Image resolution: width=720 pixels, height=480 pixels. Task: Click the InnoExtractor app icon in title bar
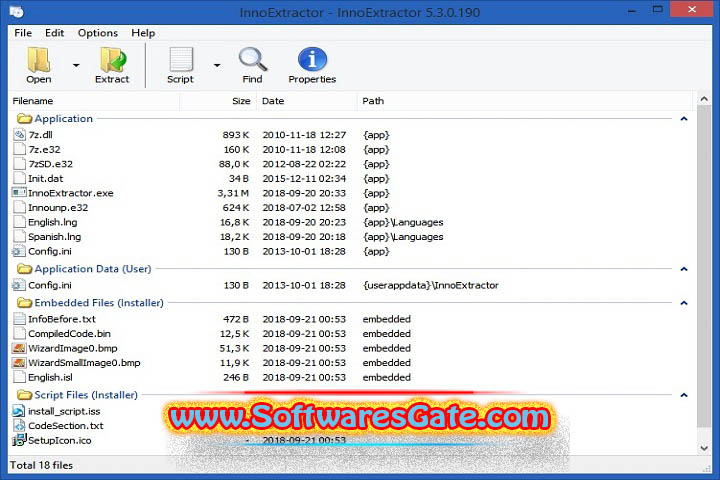tap(17, 11)
